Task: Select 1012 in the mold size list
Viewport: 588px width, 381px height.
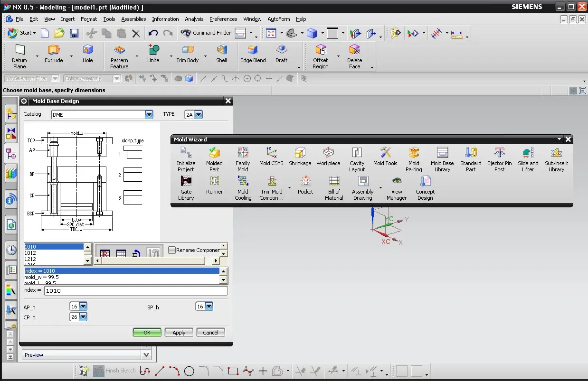Action: [x=54, y=253]
